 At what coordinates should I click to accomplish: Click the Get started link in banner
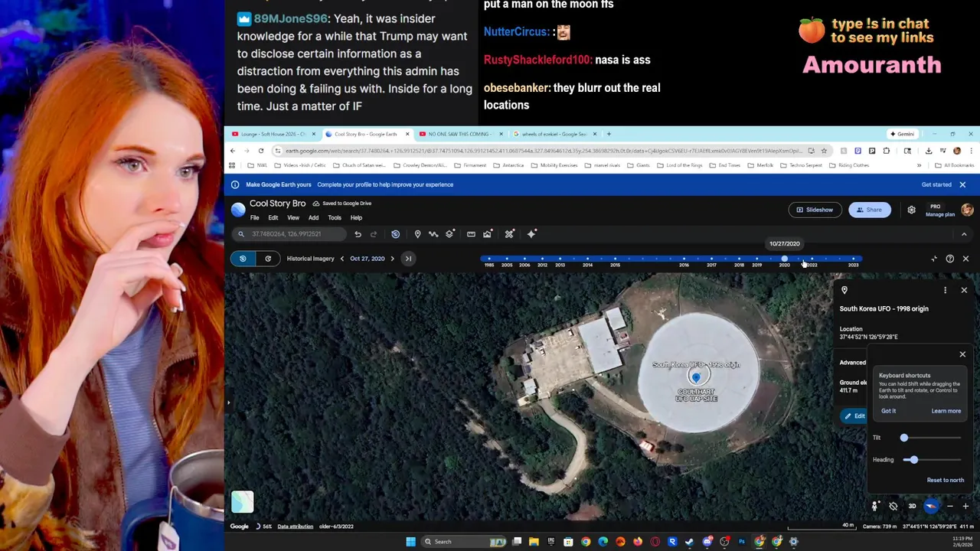936,184
